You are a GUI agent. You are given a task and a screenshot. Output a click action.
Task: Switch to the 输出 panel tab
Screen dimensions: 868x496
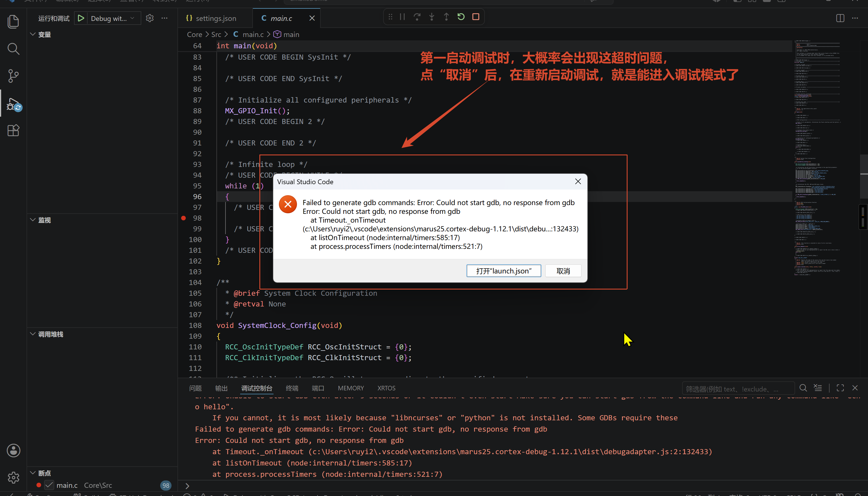click(x=222, y=388)
